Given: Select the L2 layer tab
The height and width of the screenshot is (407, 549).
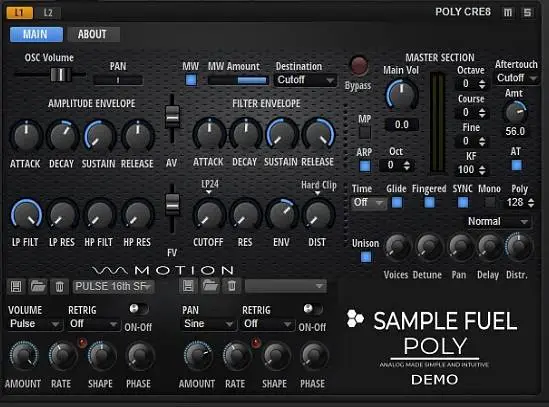Looking at the screenshot, I should click(48, 13).
